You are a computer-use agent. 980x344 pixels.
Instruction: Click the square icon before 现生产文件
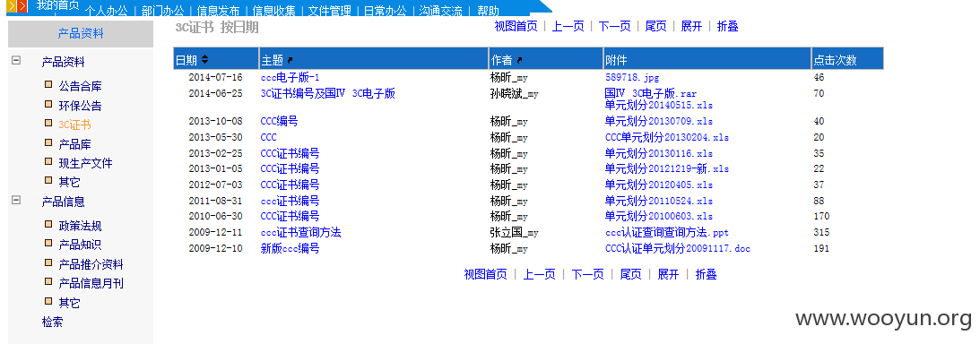(x=48, y=161)
